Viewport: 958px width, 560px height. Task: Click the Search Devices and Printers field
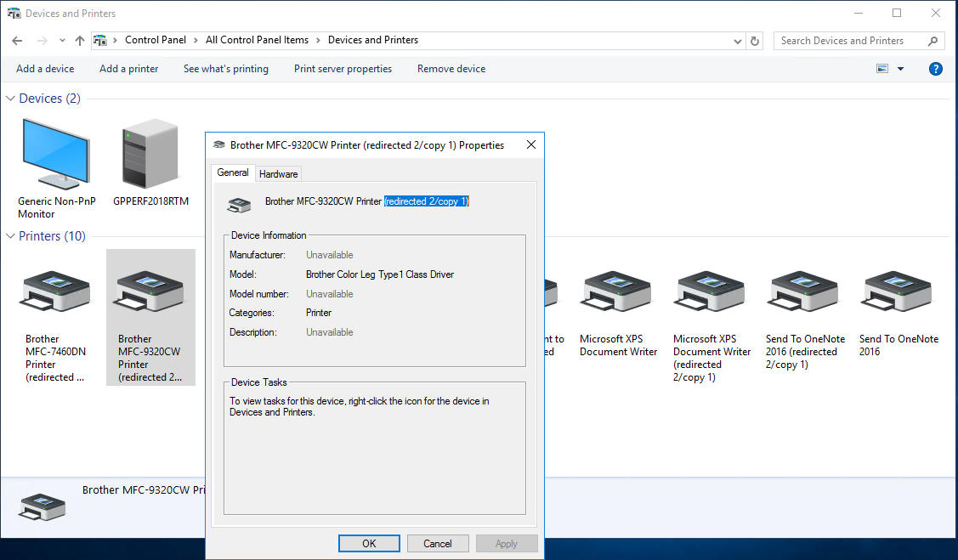(x=859, y=41)
